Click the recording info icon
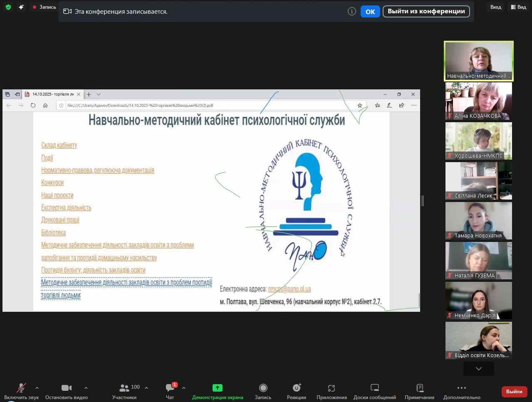This screenshot has height=402, width=532. click(x=351, y=12)
